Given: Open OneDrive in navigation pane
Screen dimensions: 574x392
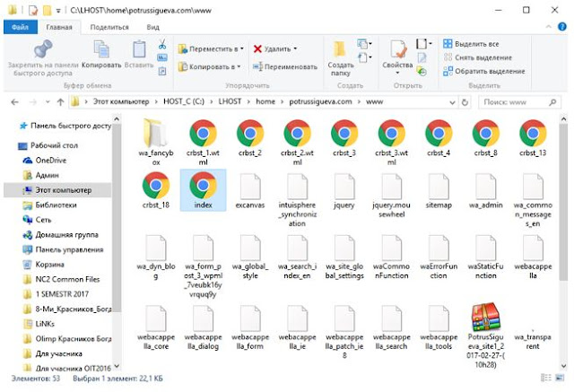Looking at the screenshot, I should [x=50, y=161].
